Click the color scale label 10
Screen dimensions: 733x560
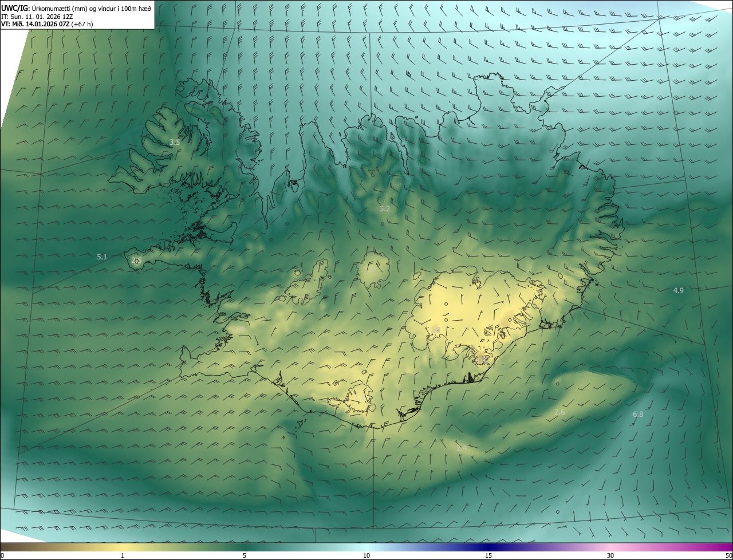pyautogui.click(x=366, y=555)
